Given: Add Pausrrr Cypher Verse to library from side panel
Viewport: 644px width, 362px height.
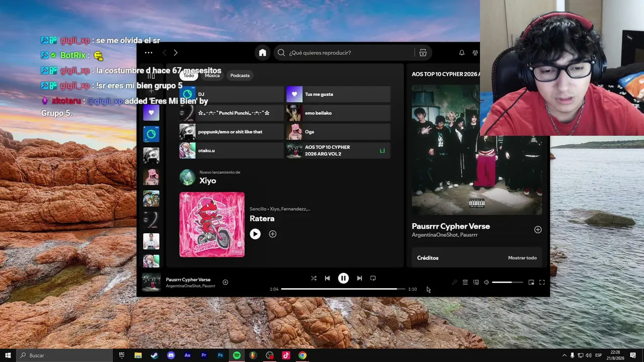Looking at the screenshot, I should click(x=538, y=230).
